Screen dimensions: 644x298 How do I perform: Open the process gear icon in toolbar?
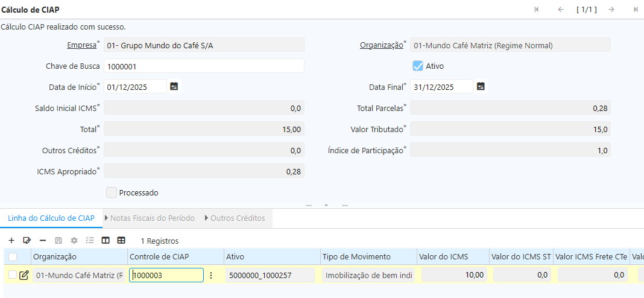pos(74,241)
